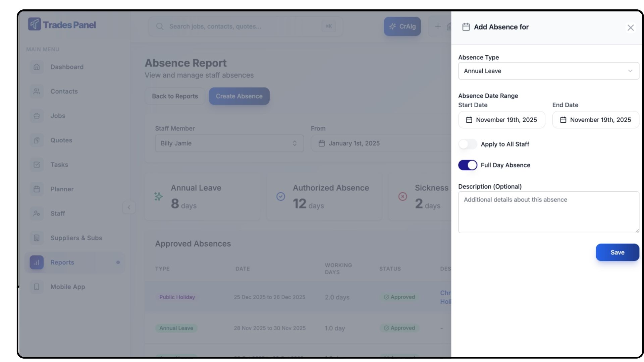Open the Contacts people icon
The height and width of the screenshot is (362, 644).
pos(37,92)
